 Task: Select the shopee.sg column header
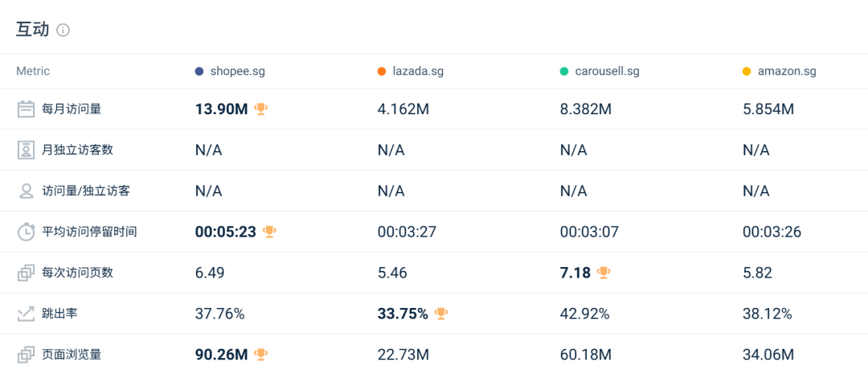tap(237, 72)
